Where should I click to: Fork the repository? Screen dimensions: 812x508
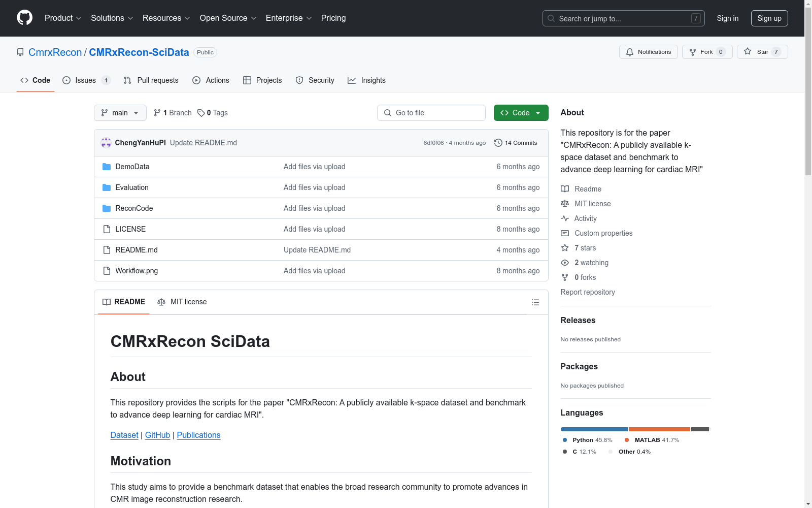[707, 52]
